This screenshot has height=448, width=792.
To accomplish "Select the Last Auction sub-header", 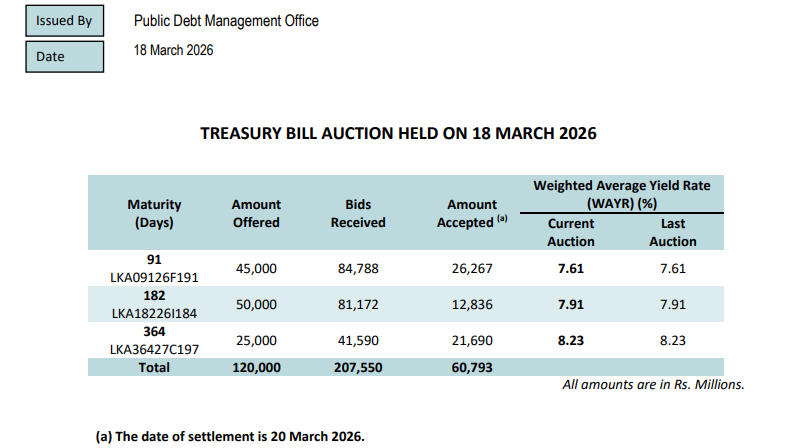I will pyautogui.click(x=672, y=233).
